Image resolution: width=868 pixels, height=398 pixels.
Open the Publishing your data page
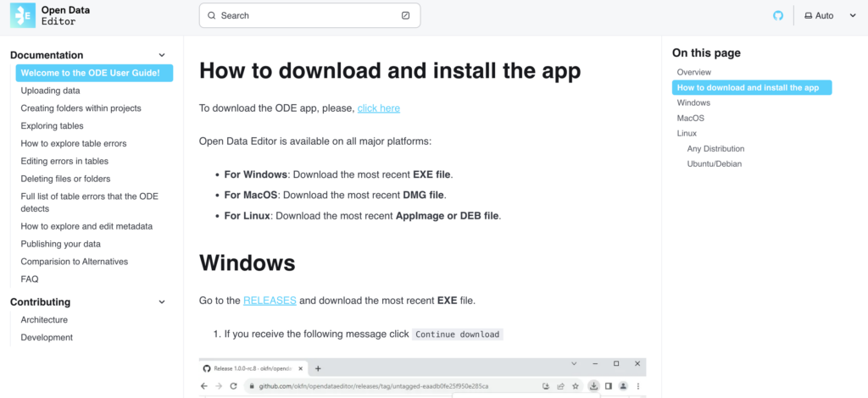pos(60,245)
